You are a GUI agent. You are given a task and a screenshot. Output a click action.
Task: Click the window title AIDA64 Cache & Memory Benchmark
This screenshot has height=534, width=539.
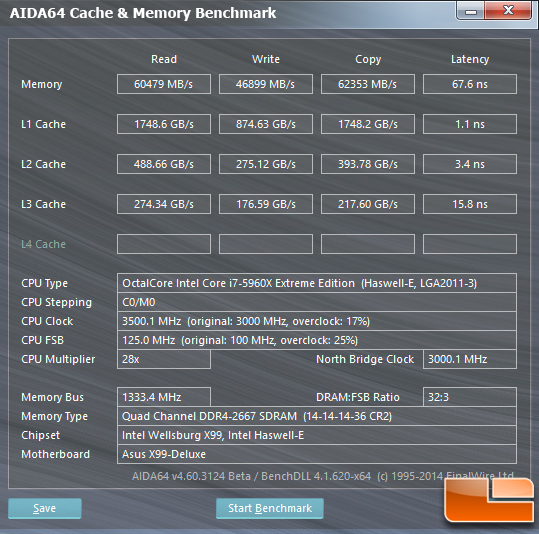click(143, 13)
